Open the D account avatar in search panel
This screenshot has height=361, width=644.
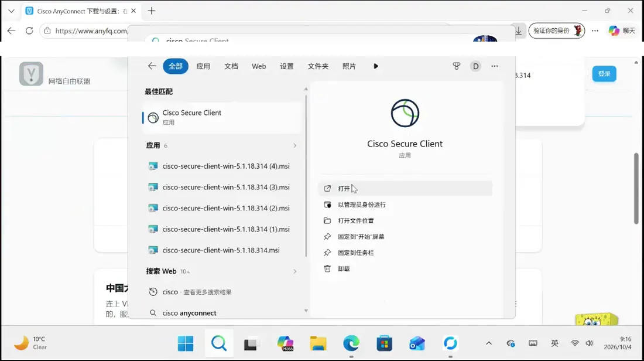pos(475,66)
